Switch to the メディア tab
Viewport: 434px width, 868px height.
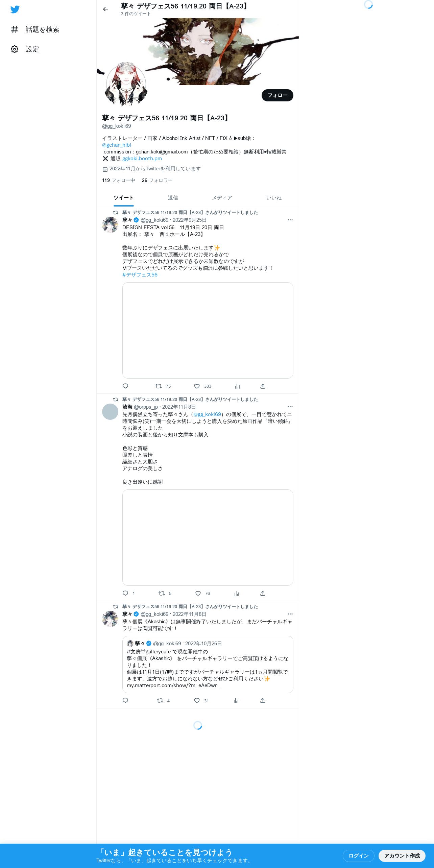pyautogui.click(x=222, y=198)
